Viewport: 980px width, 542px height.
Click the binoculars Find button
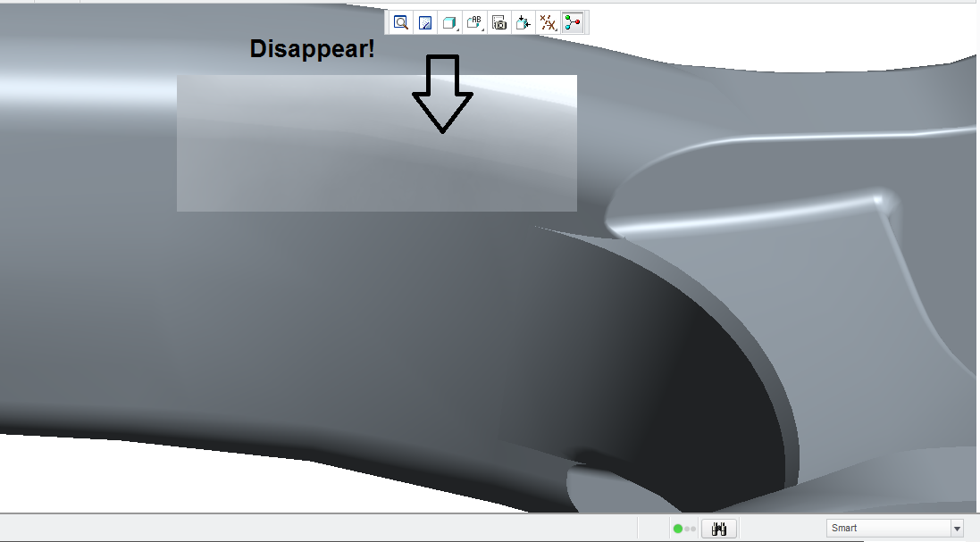(719, 529)
